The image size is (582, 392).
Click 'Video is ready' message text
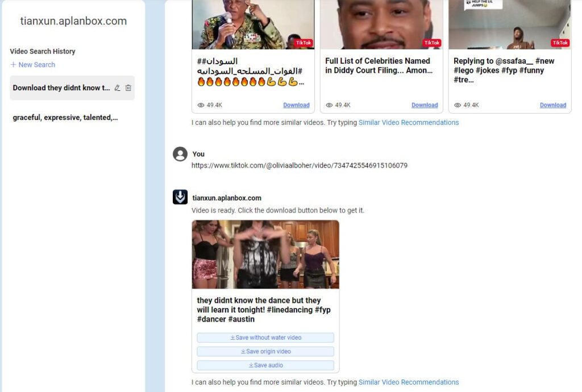tap(278, 210)
